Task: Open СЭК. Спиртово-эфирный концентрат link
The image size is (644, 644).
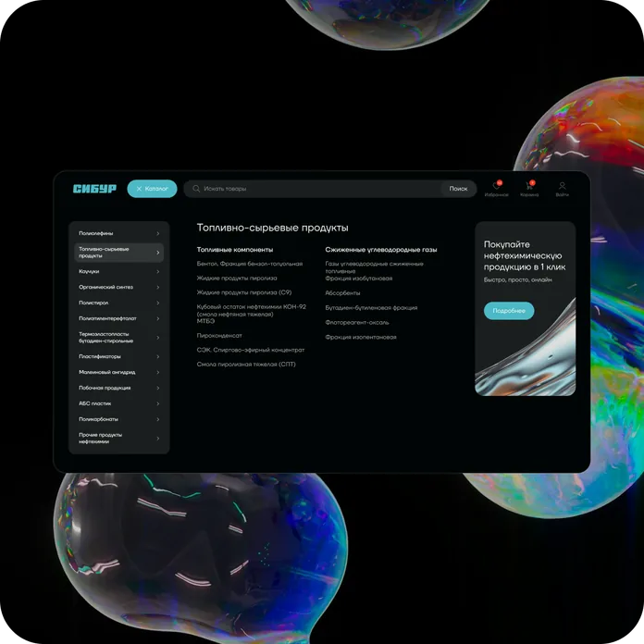Action: pos(251,350)
